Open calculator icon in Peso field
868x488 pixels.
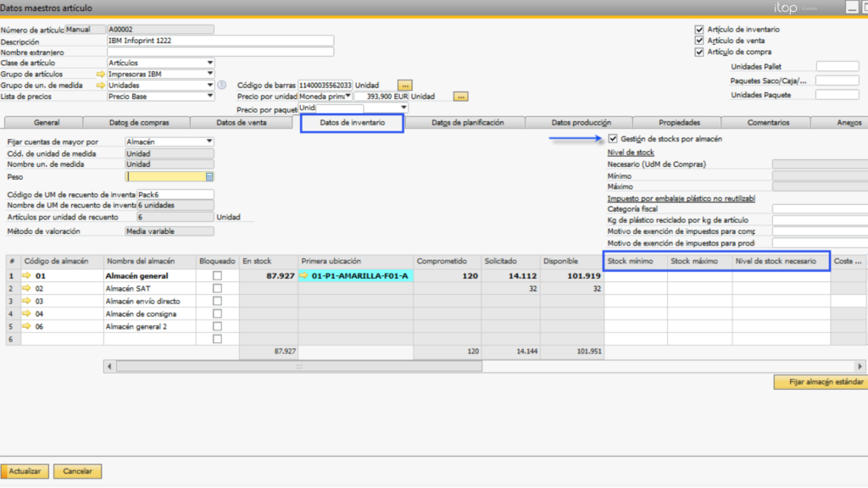coord(209,177)
